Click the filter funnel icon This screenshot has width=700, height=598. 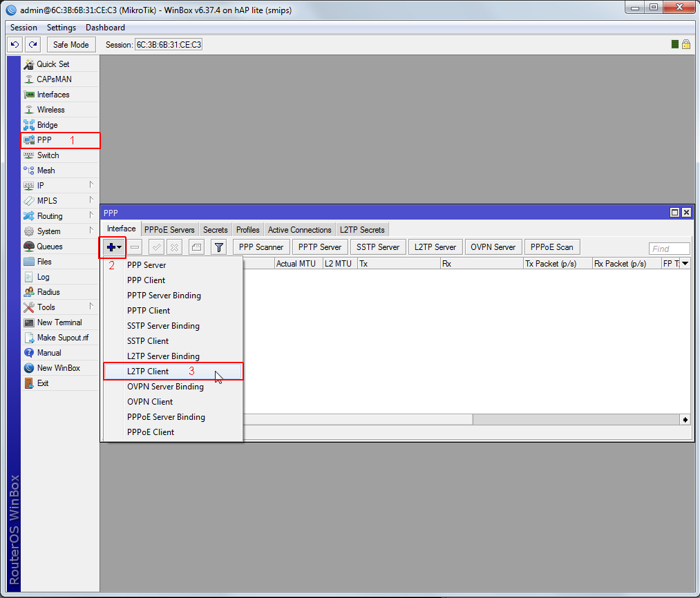pyautogui.click(x=218, y=247)
